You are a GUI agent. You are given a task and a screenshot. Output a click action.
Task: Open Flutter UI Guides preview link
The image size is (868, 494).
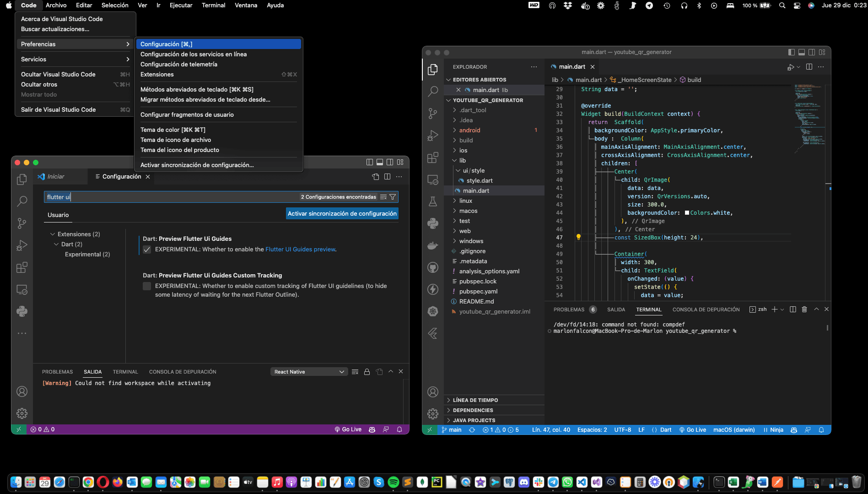[x=300, y=250]
